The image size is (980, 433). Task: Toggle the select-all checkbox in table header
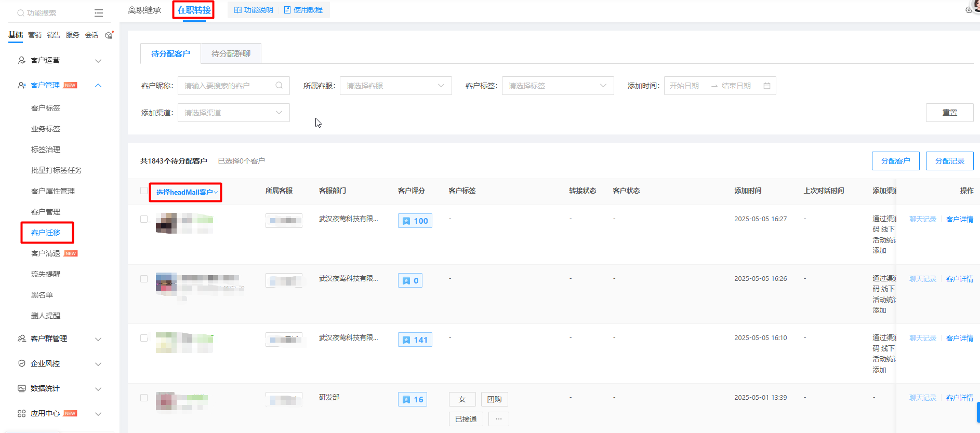pos(144,191)
